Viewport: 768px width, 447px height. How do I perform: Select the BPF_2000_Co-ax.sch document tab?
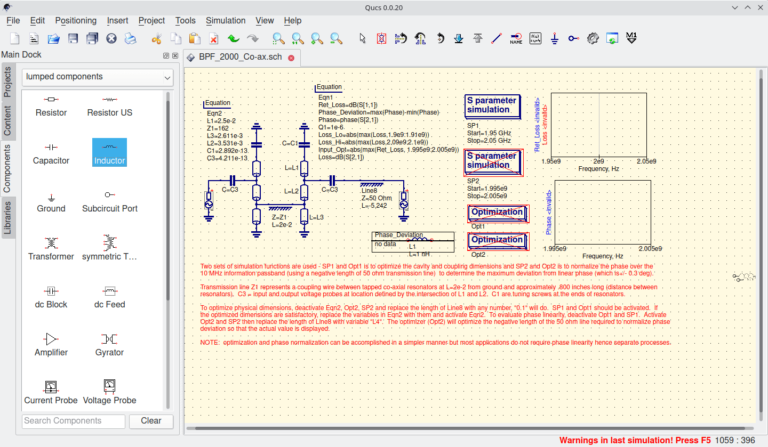[240, 57]
